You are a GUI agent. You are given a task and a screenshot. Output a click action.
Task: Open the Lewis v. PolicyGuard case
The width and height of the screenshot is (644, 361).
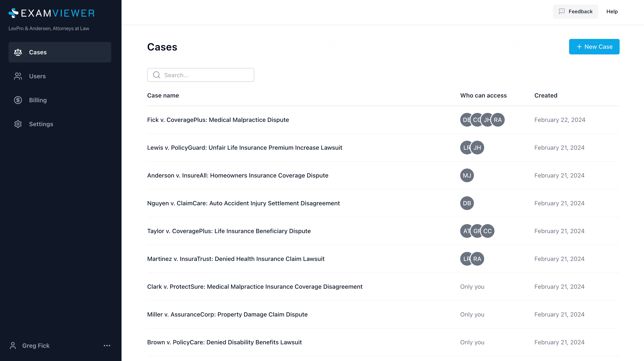(245, 148)
